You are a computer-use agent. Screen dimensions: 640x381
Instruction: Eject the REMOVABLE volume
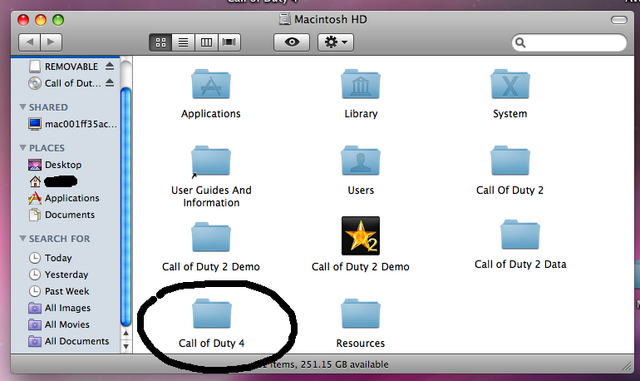(x=109, y=66)
